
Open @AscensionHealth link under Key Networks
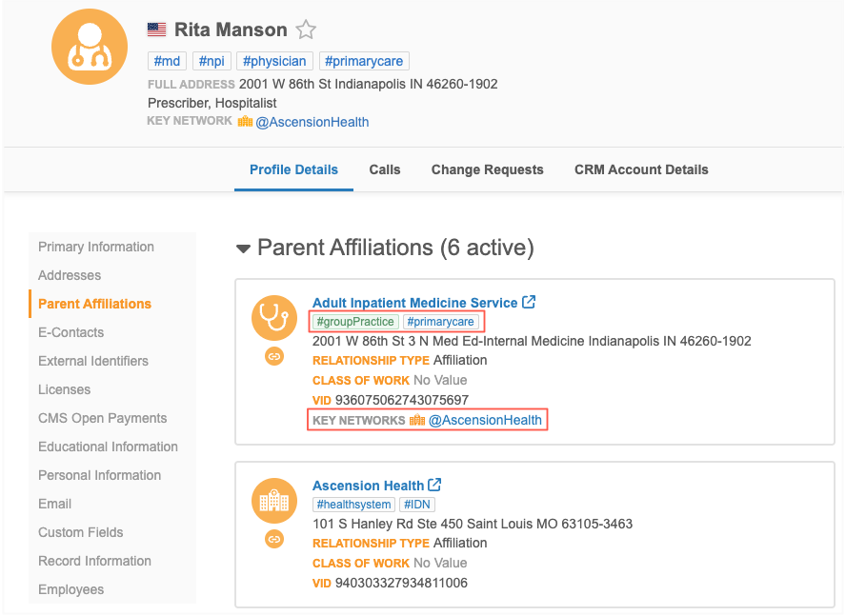coord(485,420)
